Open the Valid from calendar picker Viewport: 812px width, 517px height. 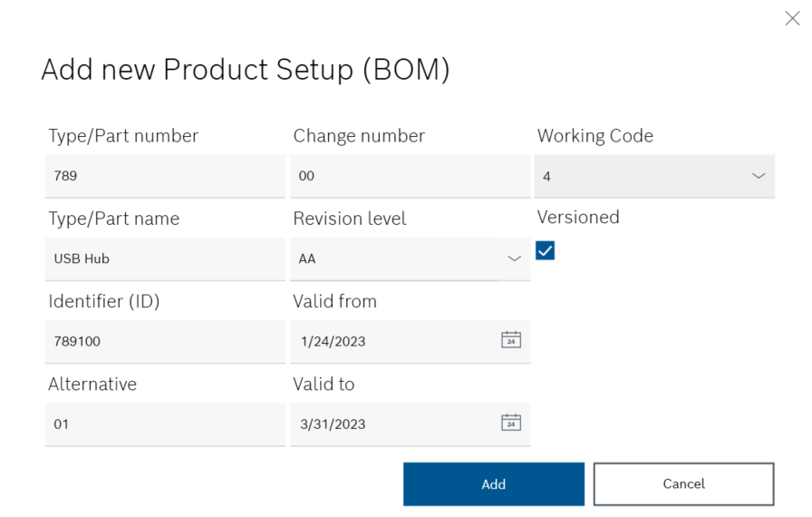[x=511, y=340]
